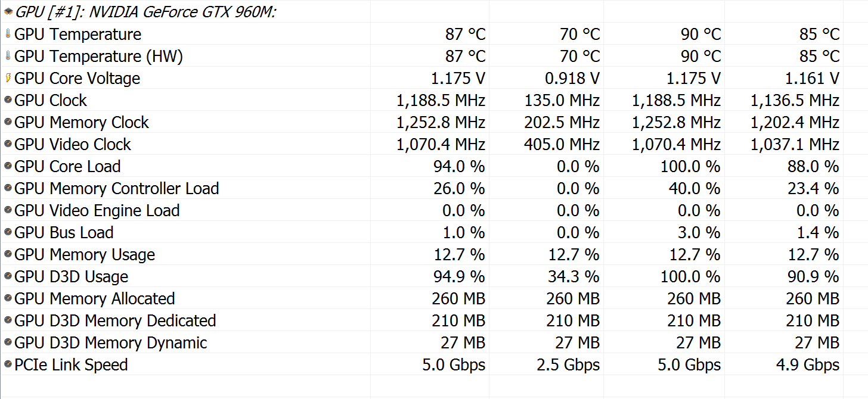Click the GPU D3D Usage sensor icon
The image size is (868, 399).
pyautogui.click(x=8, y=277)
